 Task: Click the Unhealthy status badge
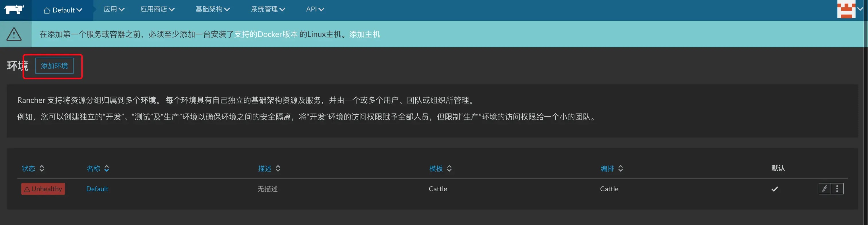43,189
